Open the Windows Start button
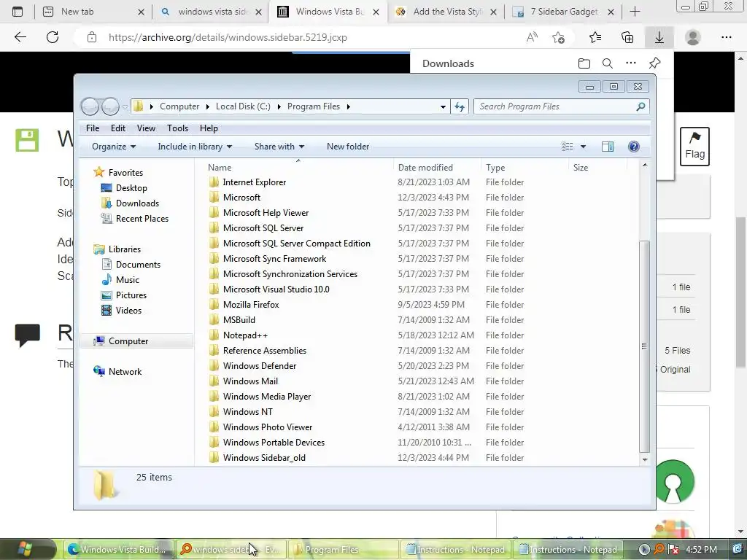This screenshot has height=560, width=747. [x=25, y=549]
